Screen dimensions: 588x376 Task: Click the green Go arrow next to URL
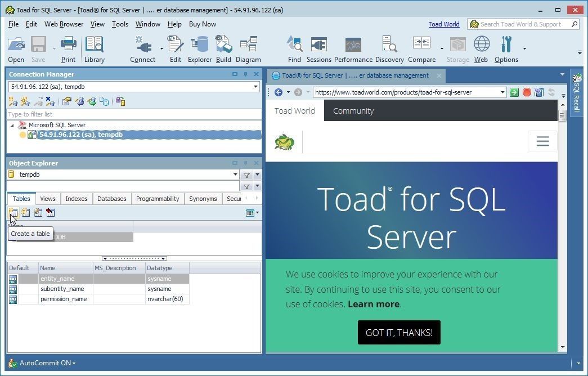(x=514, y=92)
